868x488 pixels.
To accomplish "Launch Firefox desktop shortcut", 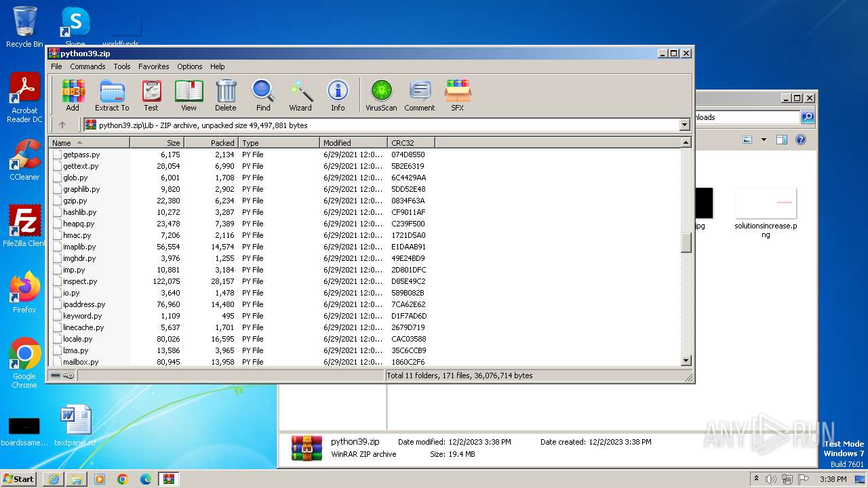I will click(24, 293).
